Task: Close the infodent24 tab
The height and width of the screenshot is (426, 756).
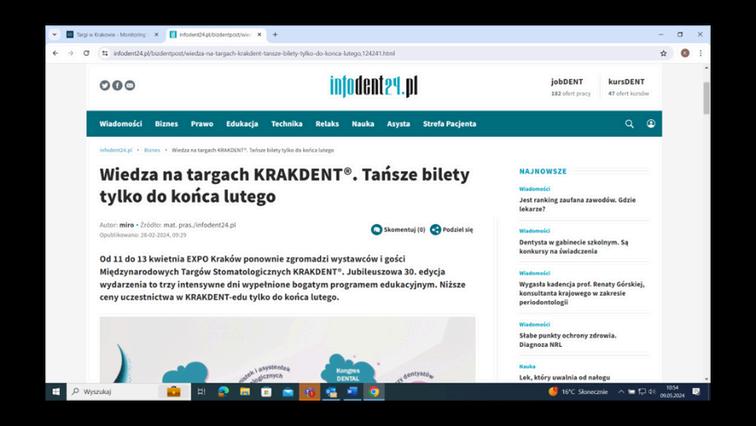Action: (x=259, y=35)
